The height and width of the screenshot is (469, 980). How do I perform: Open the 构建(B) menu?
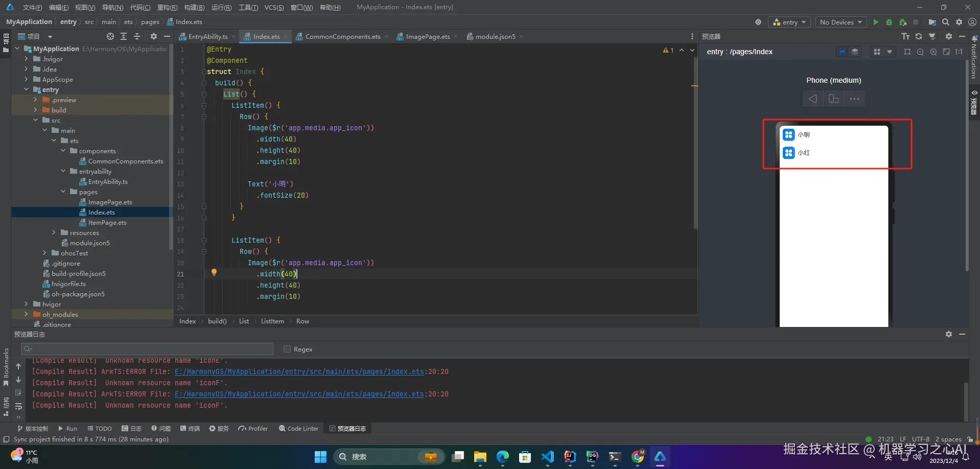tap(194, 7)
